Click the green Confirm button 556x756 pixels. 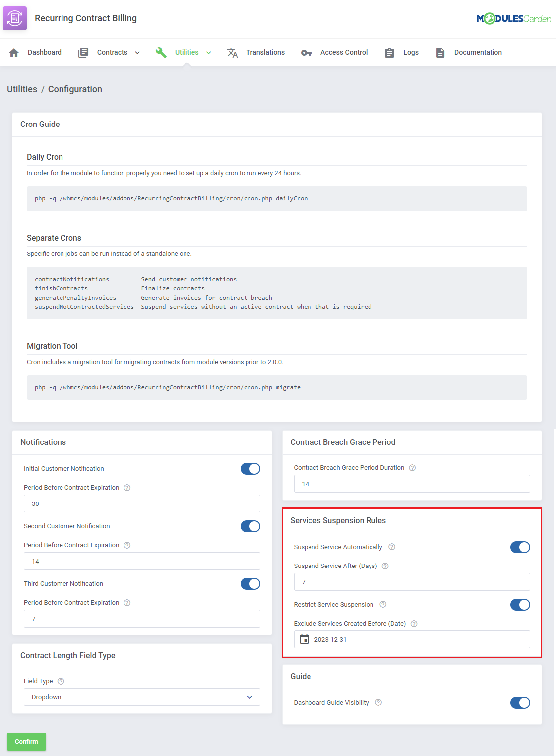(x=26, y=742)
